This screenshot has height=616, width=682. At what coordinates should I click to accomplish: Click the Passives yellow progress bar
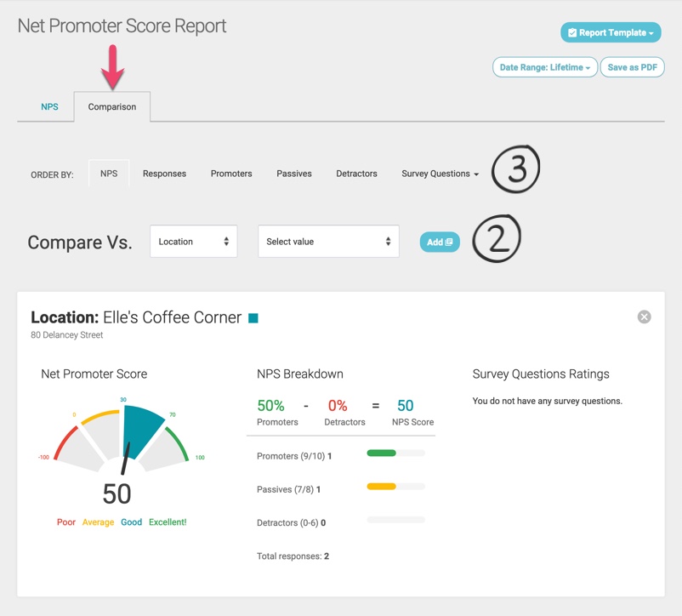382,487
